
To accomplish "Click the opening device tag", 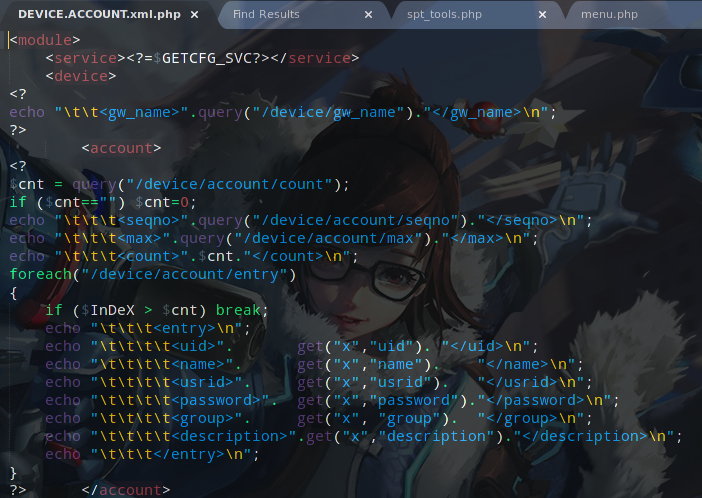I will click(x=81, y=76).
